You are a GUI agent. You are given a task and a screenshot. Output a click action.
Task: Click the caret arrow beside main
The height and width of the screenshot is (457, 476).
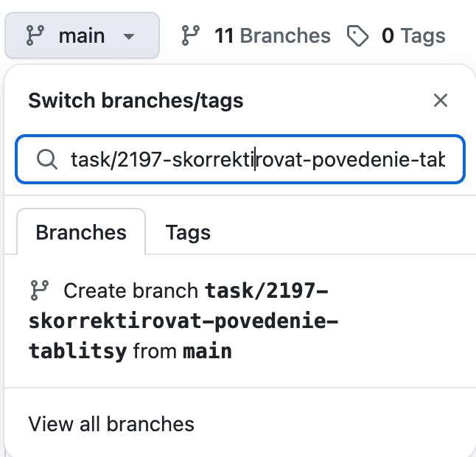click(x=129, y=37)
